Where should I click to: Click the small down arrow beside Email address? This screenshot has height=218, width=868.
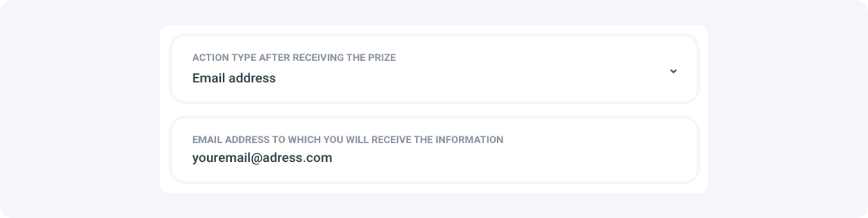tap(673, 71)
